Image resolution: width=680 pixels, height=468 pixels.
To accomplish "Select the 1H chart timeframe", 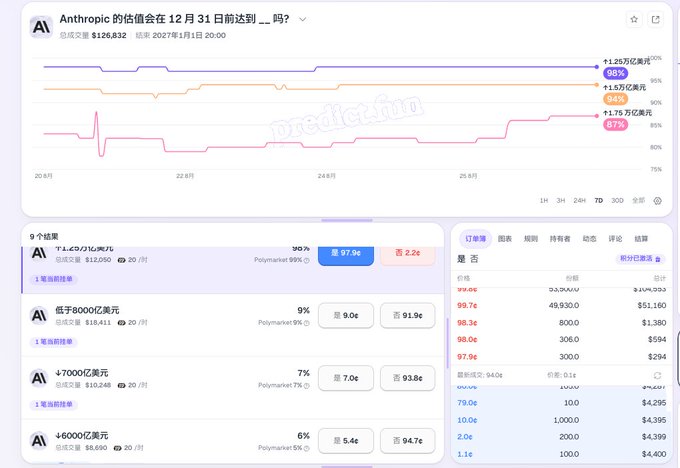I will point(544,200).
